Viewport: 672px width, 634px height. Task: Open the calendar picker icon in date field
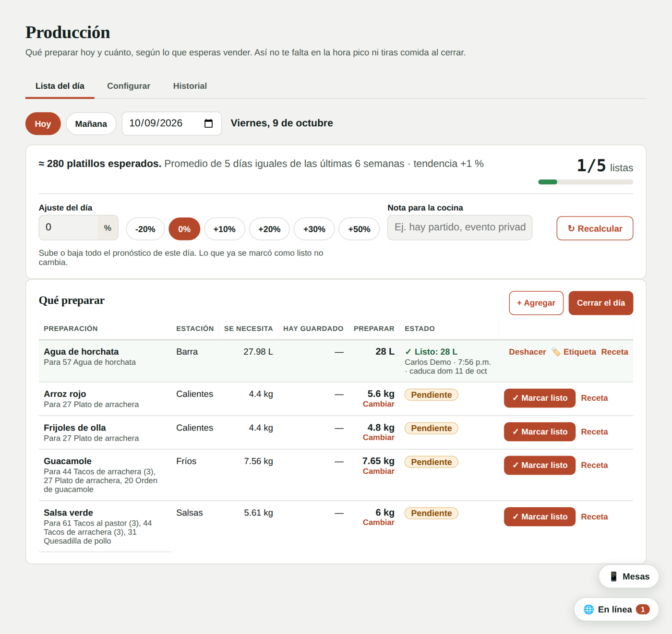click(208, 123)
